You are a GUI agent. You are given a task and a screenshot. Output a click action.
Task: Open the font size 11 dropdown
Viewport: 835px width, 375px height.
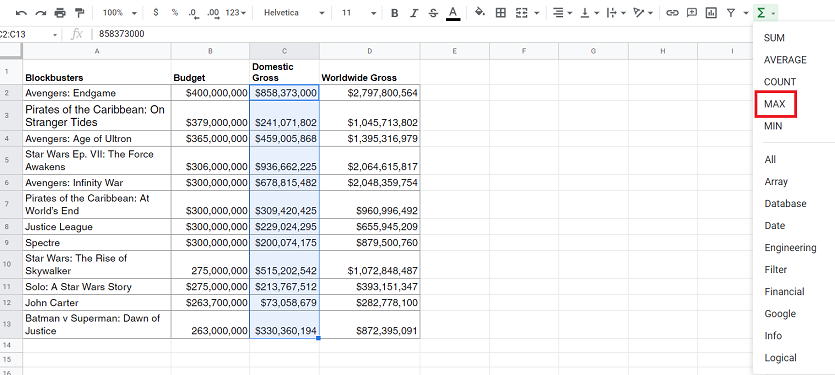click(359, 13)
